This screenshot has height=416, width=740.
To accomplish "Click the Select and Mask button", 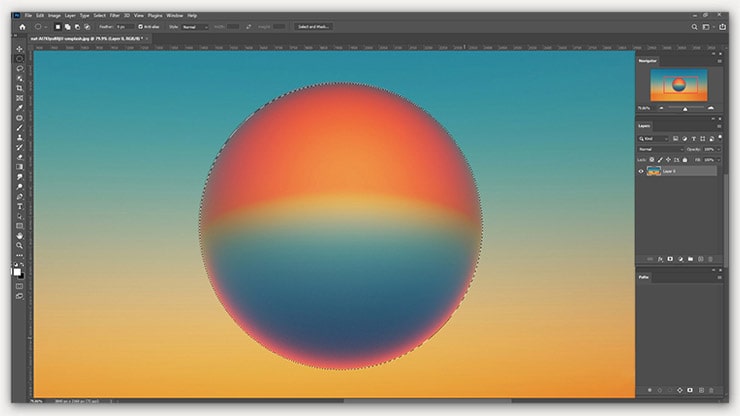I will pyautogui.click(x=314, y=27).
